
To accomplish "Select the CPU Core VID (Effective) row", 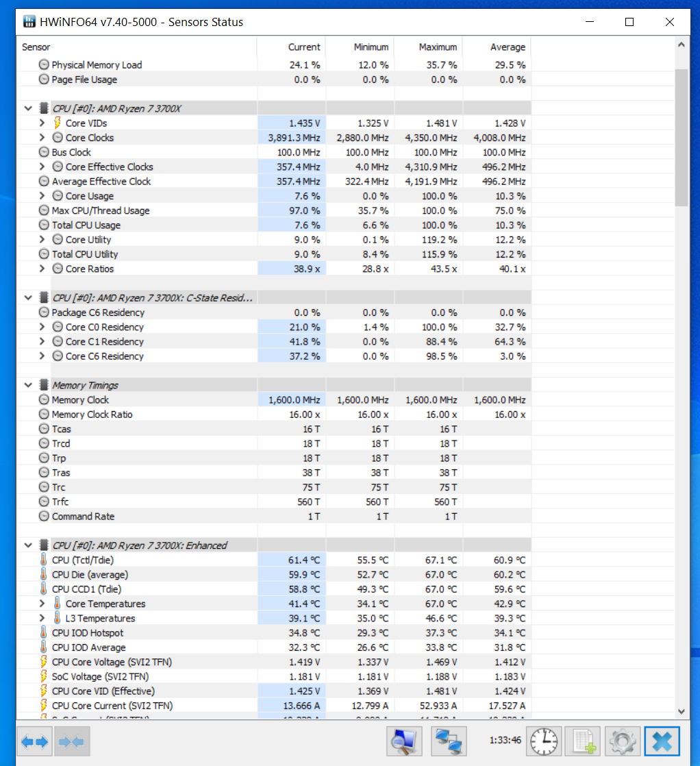I will pos(274,691).
